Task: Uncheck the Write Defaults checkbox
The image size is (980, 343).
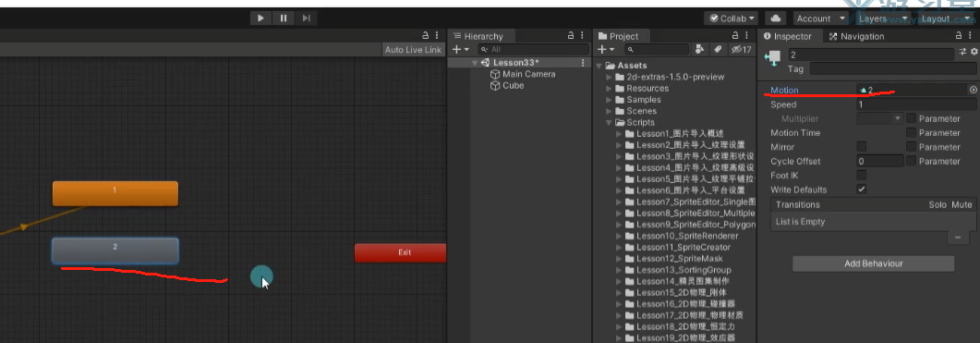Action: pos(861,190)
